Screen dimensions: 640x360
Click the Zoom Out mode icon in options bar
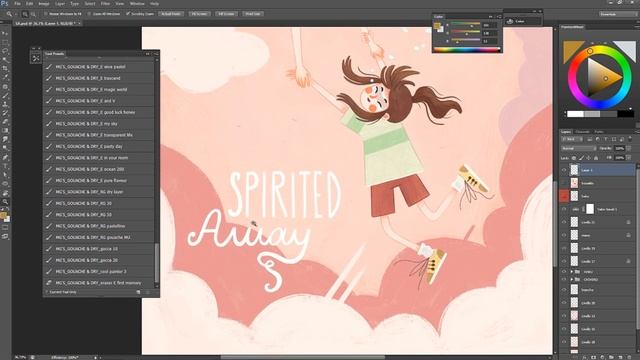pyautogui.click(x=33, y=14)
